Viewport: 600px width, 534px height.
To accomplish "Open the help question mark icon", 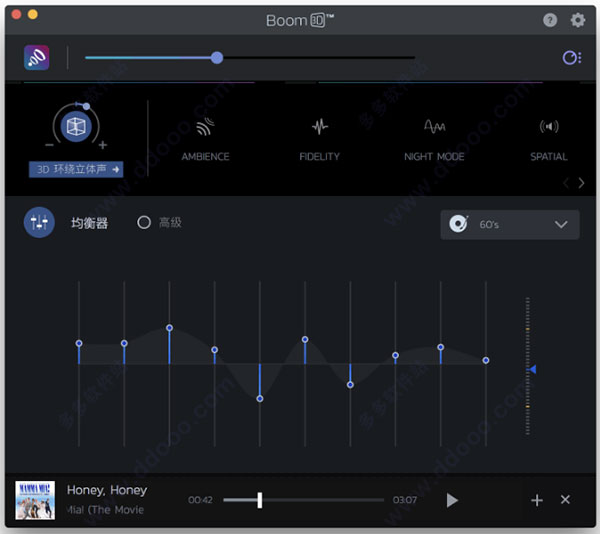I will point(550,20).
